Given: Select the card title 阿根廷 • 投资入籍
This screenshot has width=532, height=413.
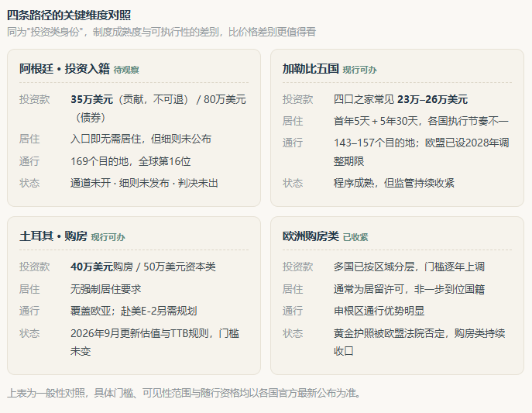Looking at the screenshot, I should (x=64, y=69).
